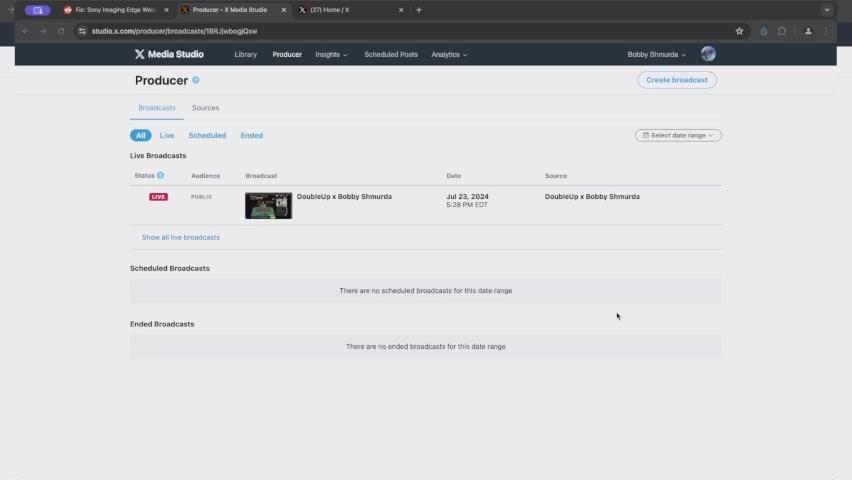852x480 pixels.
Task: Open the DoubleUp x Bobby Shmurda broadcast title
Action: click(344, 196)
